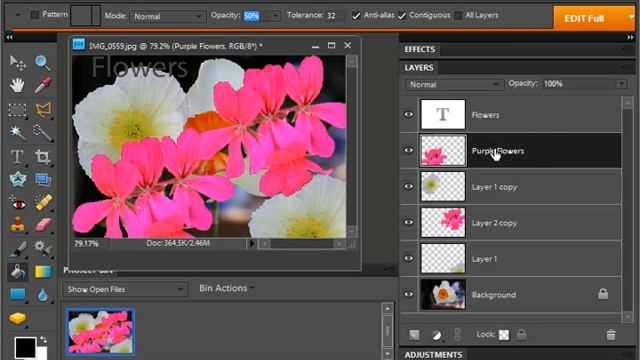
Task: Toggle Lock transparent pixels
Action: tap(504, 335)
